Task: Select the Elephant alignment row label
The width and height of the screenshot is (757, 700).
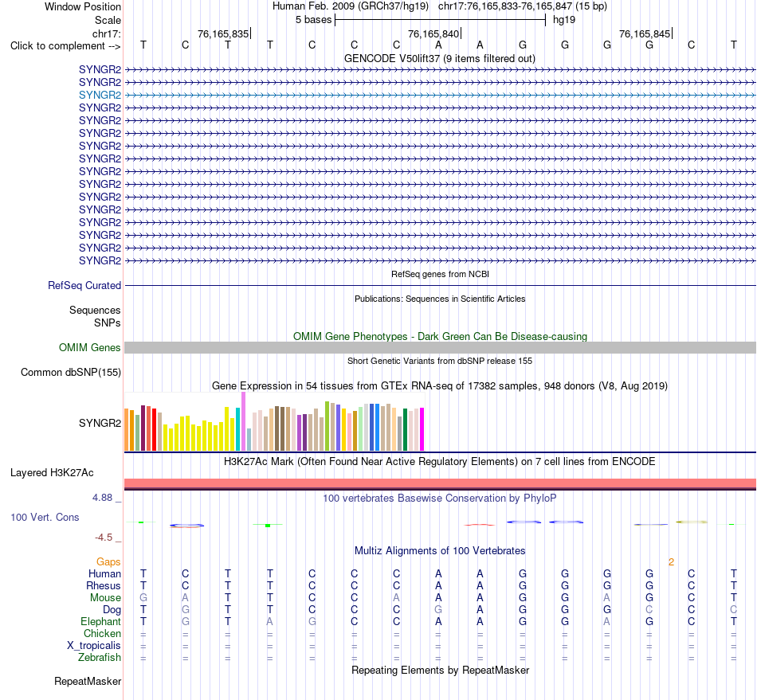Action: (x=101, y=622)
